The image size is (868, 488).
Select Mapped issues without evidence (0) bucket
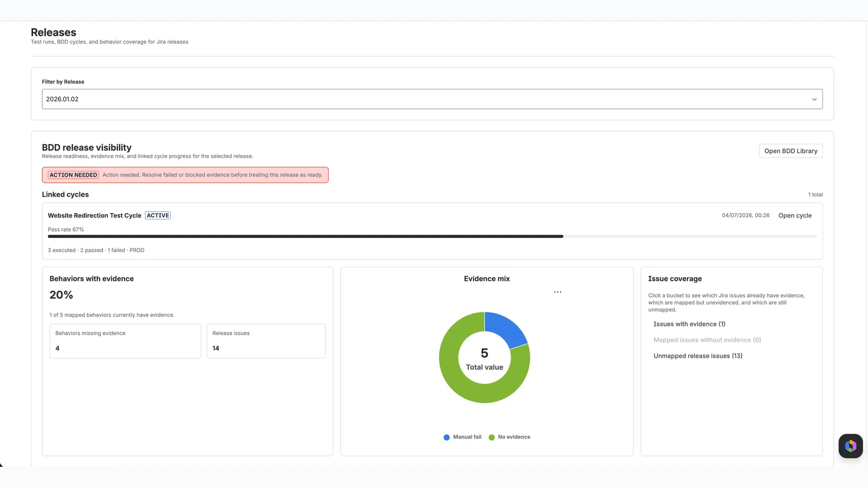coord(707,340)
